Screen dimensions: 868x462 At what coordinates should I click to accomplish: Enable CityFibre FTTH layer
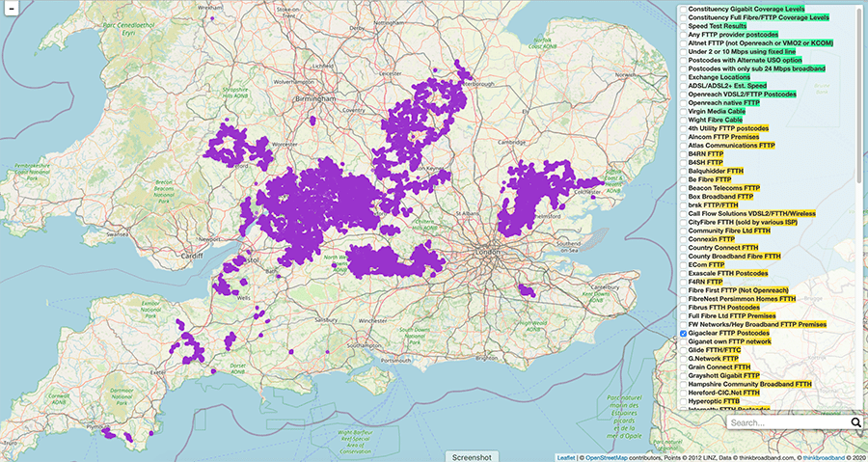684,222
